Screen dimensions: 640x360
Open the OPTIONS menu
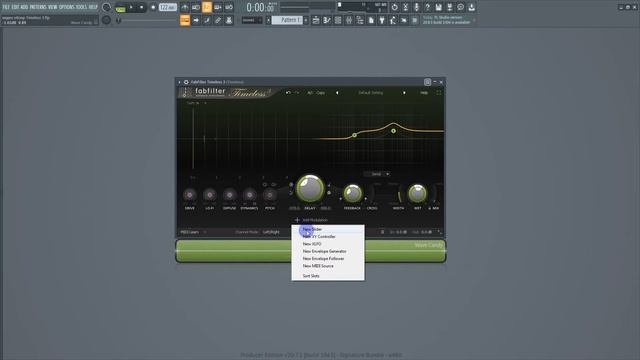coord(67,7)
